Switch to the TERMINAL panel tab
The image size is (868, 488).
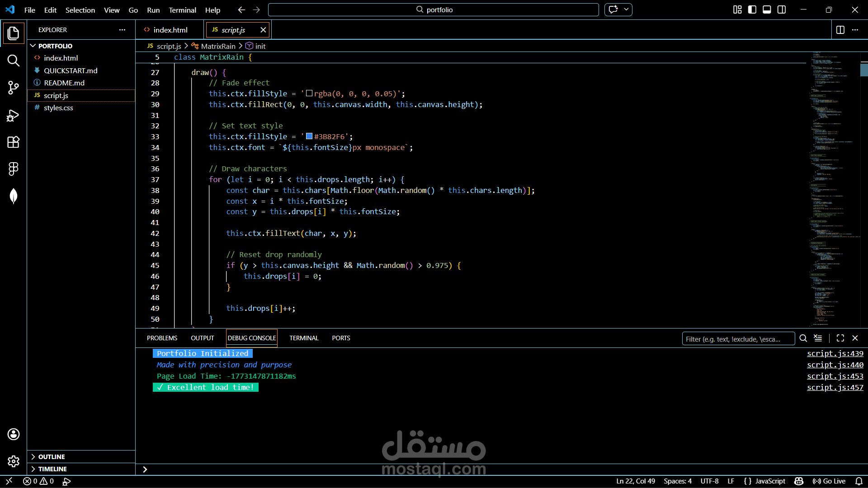(x=304, y=338)
